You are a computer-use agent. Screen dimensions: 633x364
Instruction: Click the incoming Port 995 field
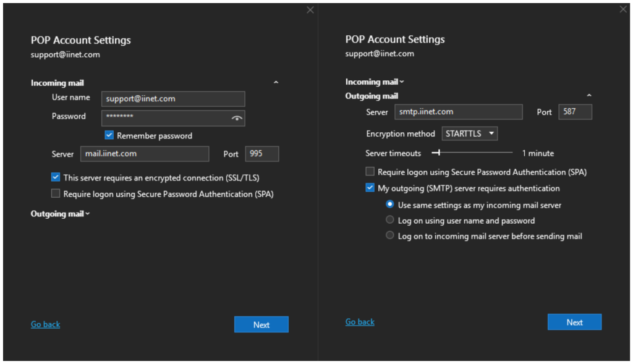tap(262, 154)
